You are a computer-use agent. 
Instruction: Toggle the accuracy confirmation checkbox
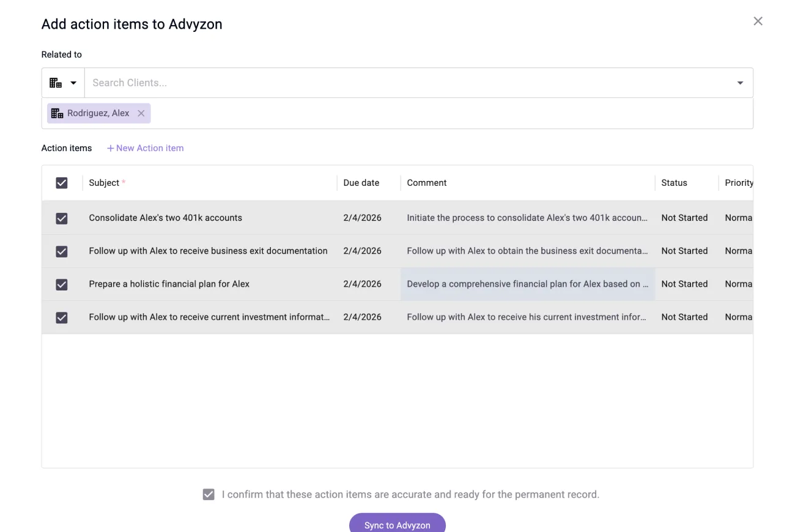click(209, 494)
